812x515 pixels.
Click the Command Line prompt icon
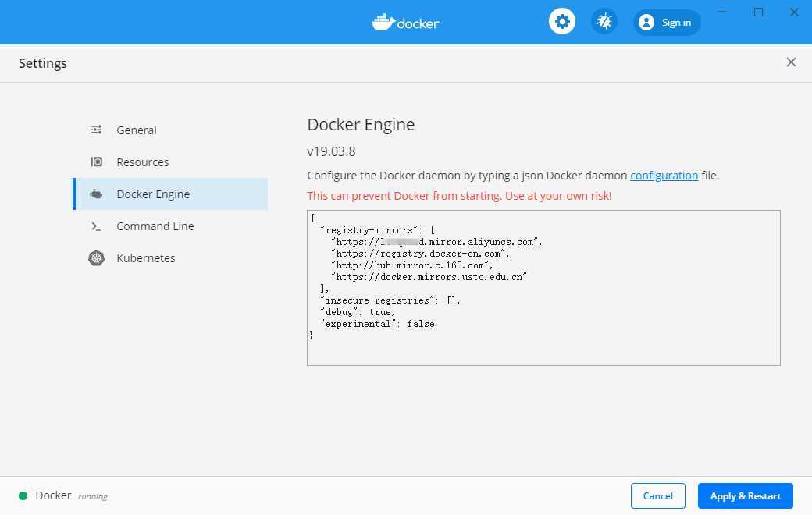tap(96, 226)
